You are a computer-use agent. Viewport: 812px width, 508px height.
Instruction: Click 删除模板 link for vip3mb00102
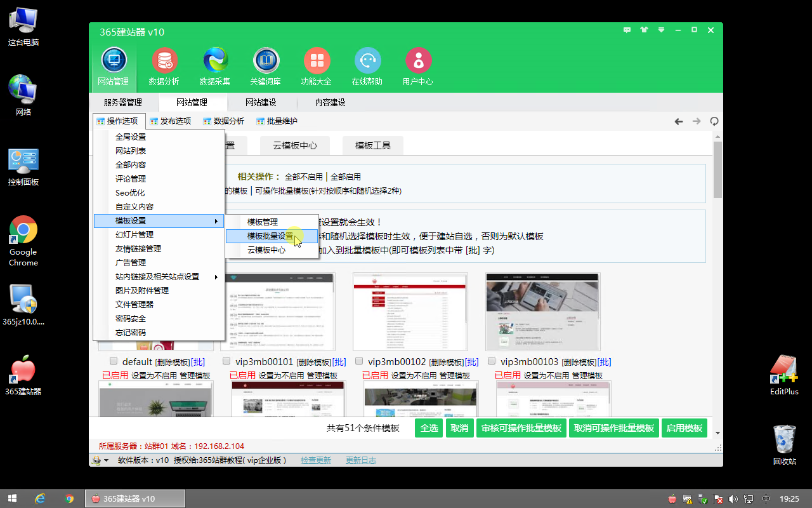[447, 362]
